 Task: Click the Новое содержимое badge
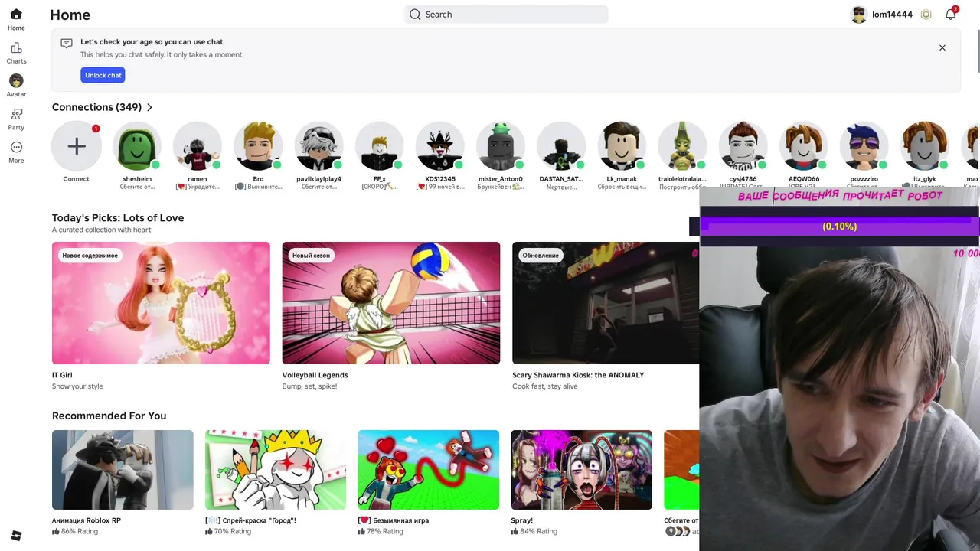coord(90,256)
